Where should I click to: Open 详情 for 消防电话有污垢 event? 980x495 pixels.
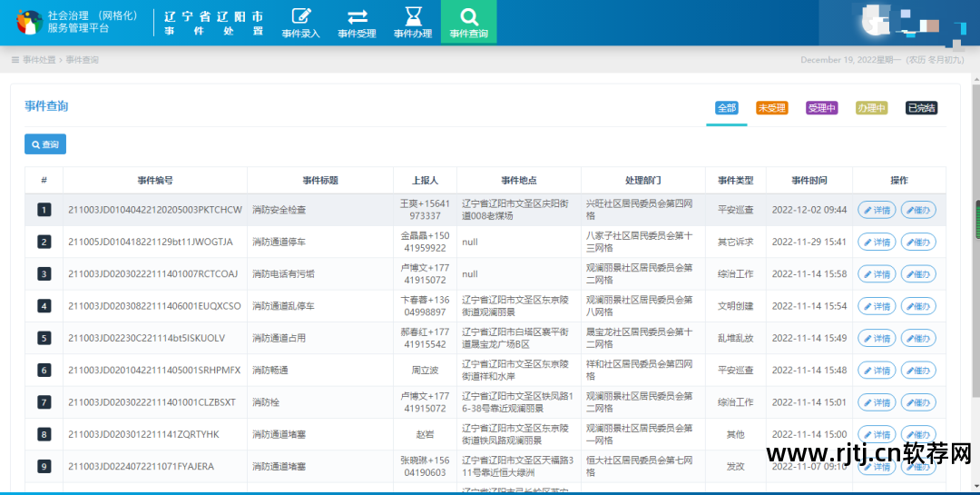[x=877, y=274]
